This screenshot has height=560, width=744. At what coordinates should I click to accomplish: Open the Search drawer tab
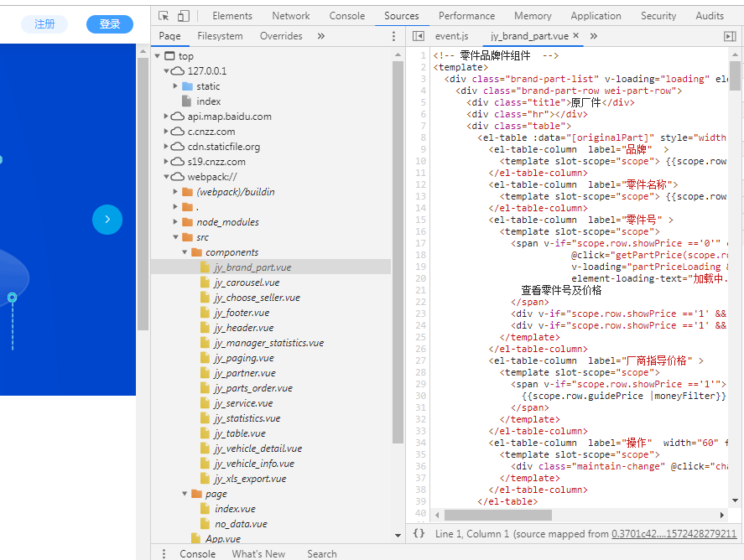click(322, 554)
